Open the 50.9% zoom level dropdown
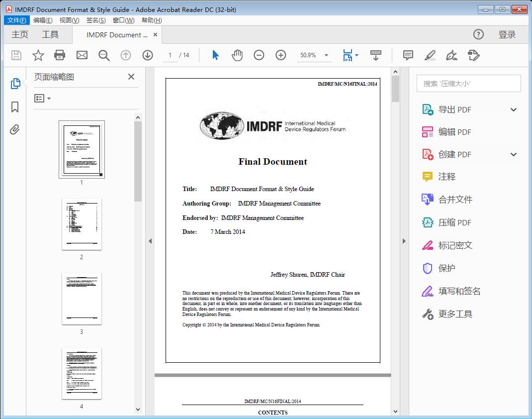This screenshot has width=532, height=419. pyautogui.click(x=326, y=55)
